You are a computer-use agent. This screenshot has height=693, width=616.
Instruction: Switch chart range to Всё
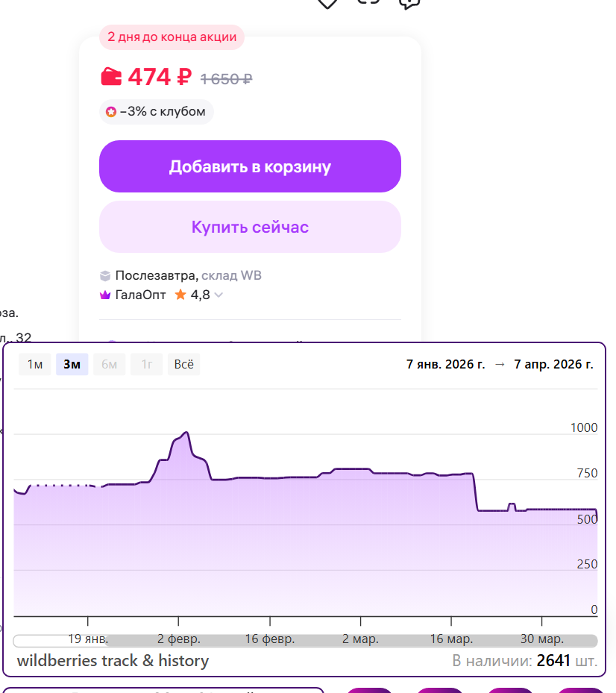click(x=183, y=364)
